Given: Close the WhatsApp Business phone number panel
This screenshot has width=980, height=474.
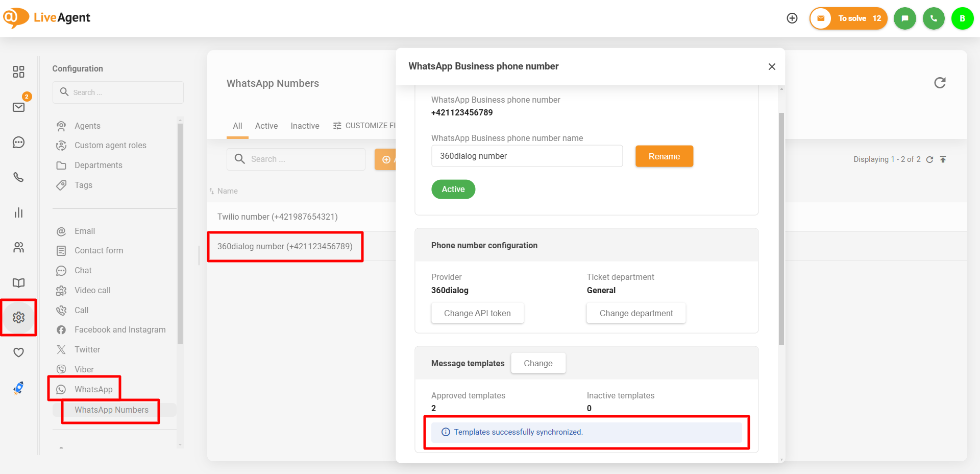Looking at the screenshot, I should click(772, 67).
